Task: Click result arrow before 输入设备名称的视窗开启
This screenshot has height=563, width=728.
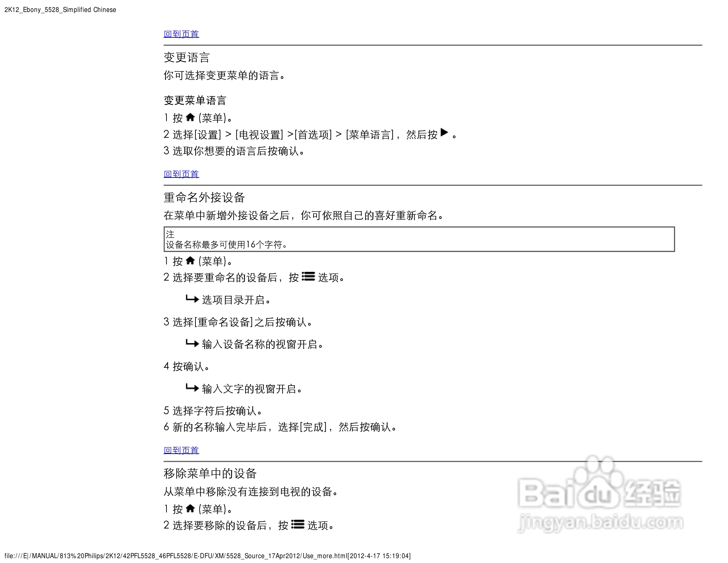Action: click(x=192, y=343)
